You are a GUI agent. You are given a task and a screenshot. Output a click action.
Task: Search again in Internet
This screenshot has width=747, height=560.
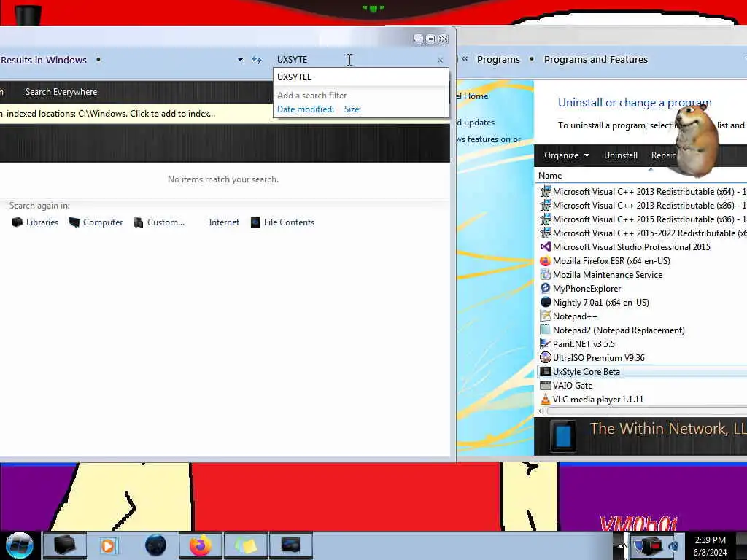(224, 222)
